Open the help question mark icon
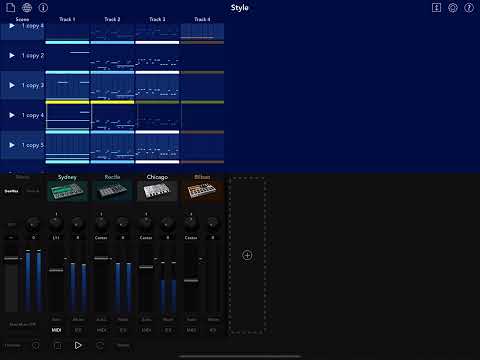The width and height of the screenshot is (480, 360). (469, 8)
